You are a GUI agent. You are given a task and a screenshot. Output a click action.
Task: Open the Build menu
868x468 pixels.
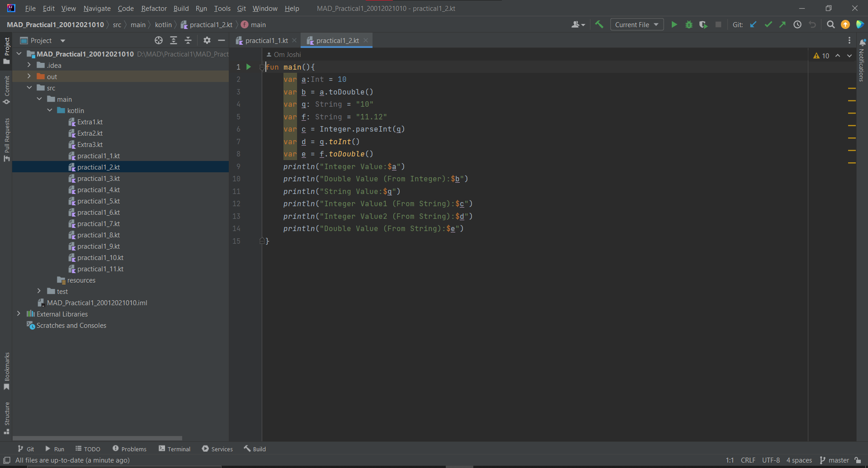tap(181, 8)
